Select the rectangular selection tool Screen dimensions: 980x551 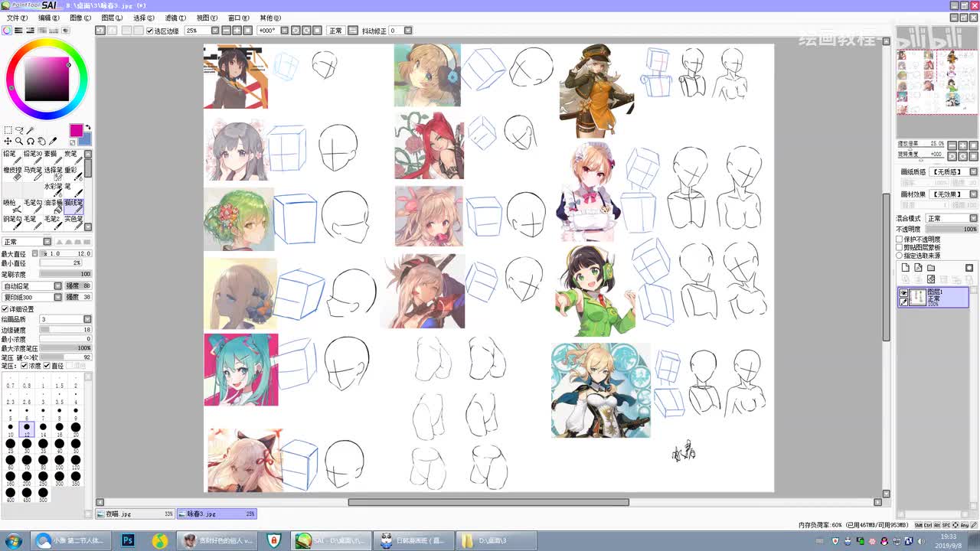(8, 130)
